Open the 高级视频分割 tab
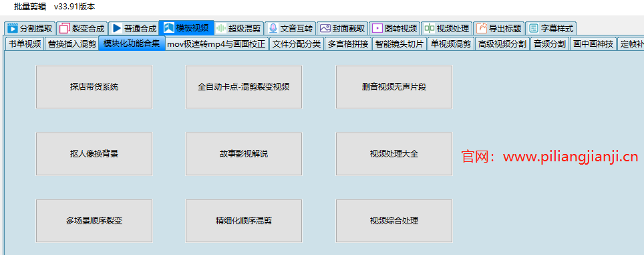The height and width of the screenshot is (255, 644). (502, 44)
